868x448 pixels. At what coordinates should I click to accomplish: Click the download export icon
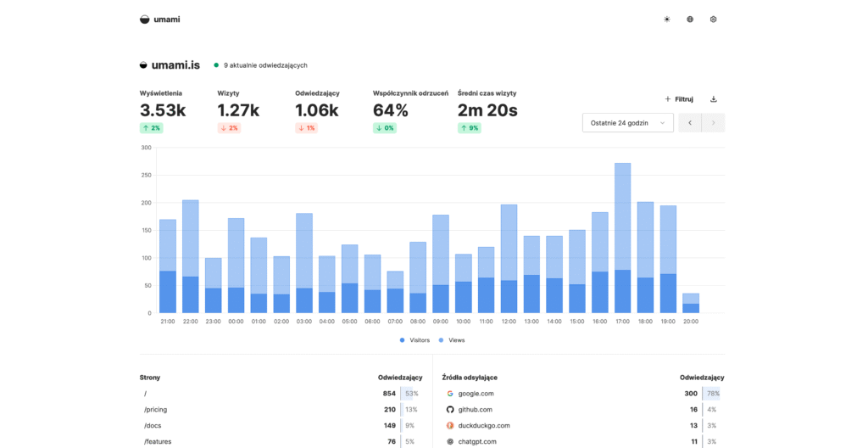[x=713, y=99]
